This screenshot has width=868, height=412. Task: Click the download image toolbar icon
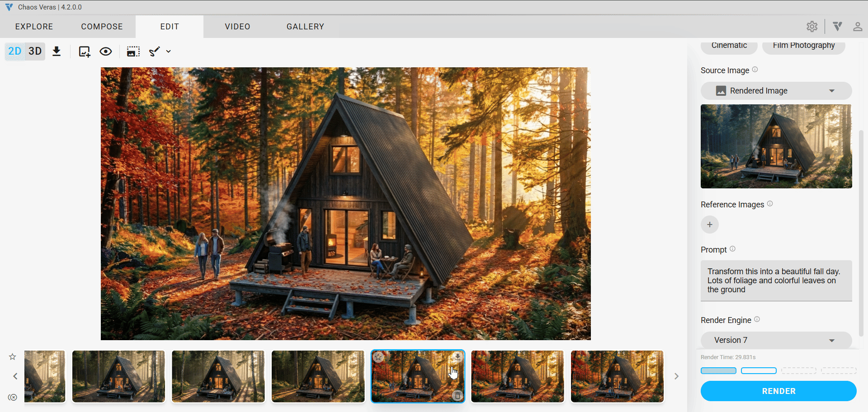pos(57,51)
